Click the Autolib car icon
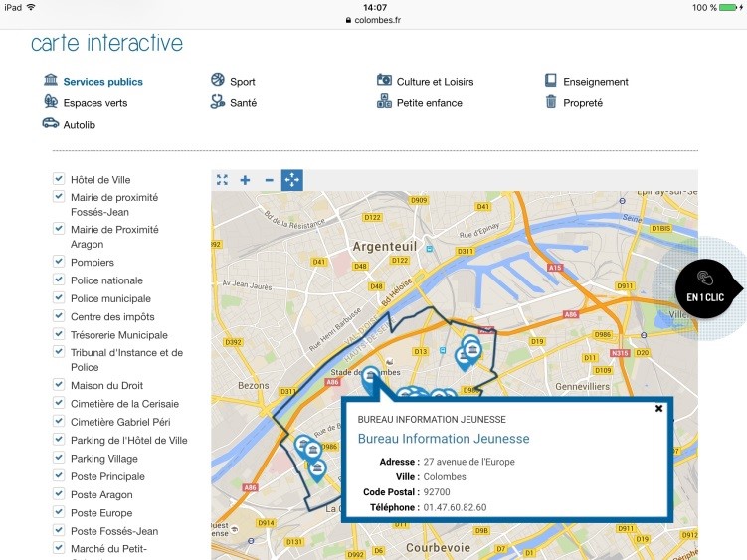 [x=51, y=123]
